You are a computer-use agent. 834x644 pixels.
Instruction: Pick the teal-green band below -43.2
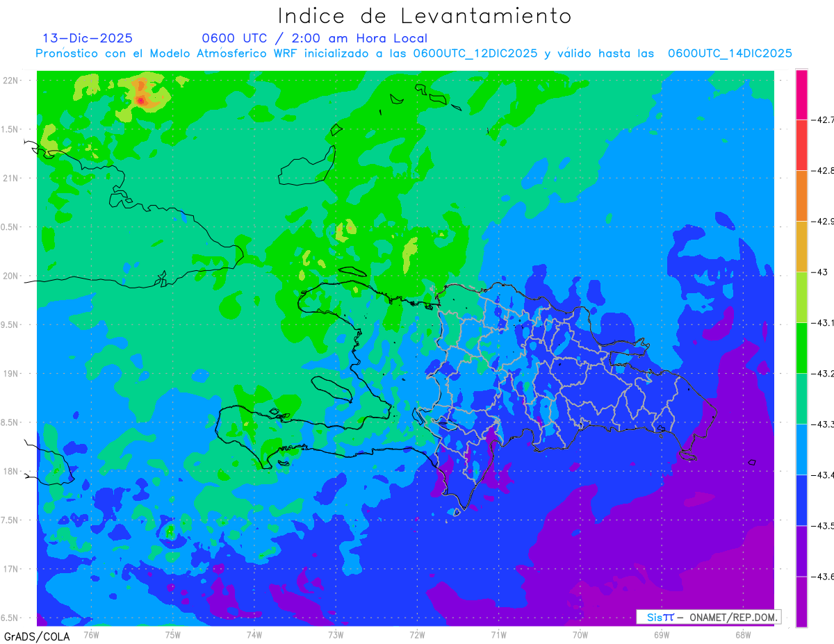pyautogui.click(x=801, y=398)
